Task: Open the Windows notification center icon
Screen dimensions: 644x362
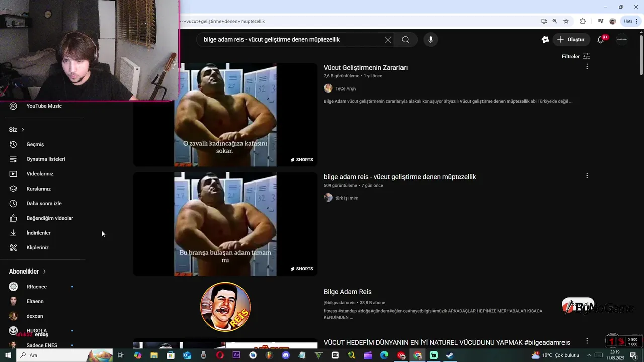Action: pyautogui.click(x=633, y=355)
